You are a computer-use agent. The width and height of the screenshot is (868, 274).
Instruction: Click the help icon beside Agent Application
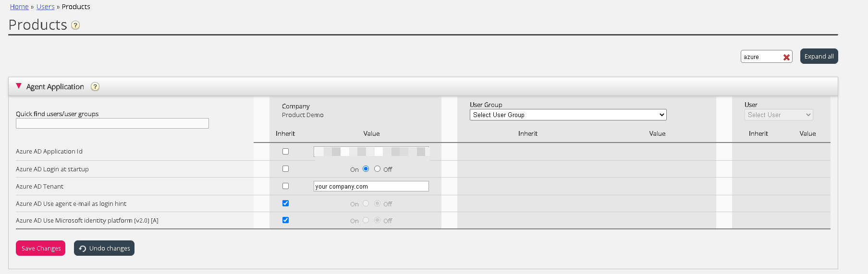[x=95, y=87]
